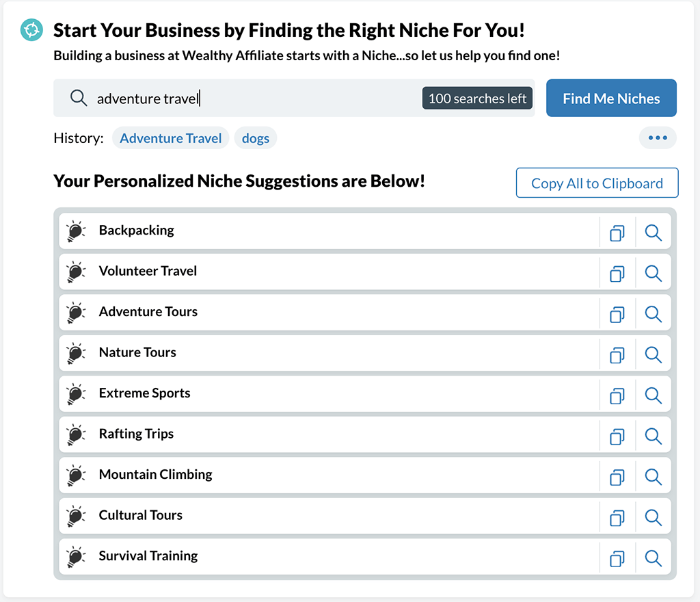Screen dimensions: 700x602
Task: Click the lightbulb icon beside Extreme Sports
Action: (x=75, y=394)
